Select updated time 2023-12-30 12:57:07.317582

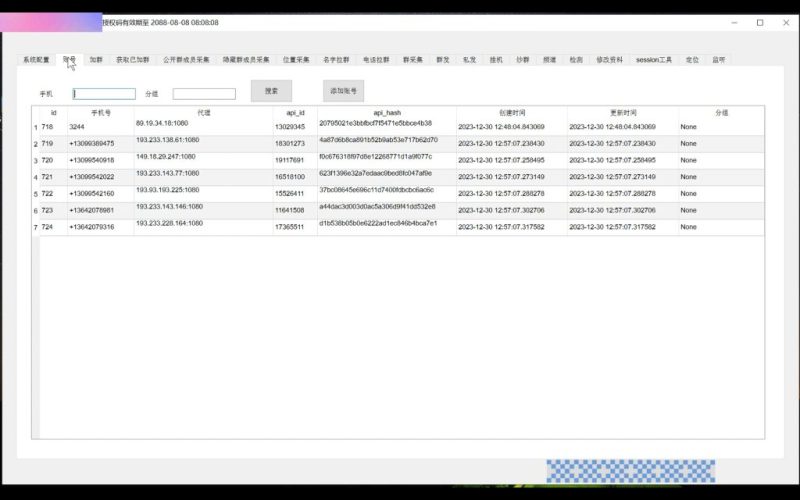(623, 227)
